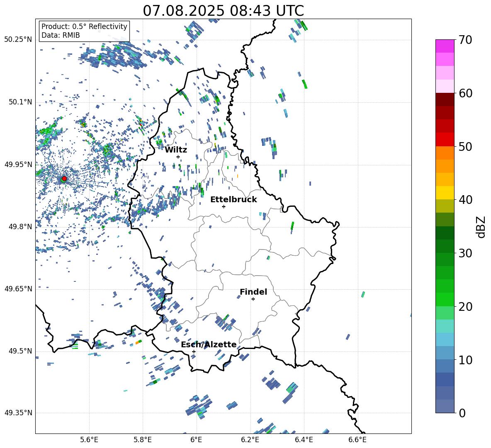
Task: Click the 6.4°E longitude label
Action: [x=304, y=440]
